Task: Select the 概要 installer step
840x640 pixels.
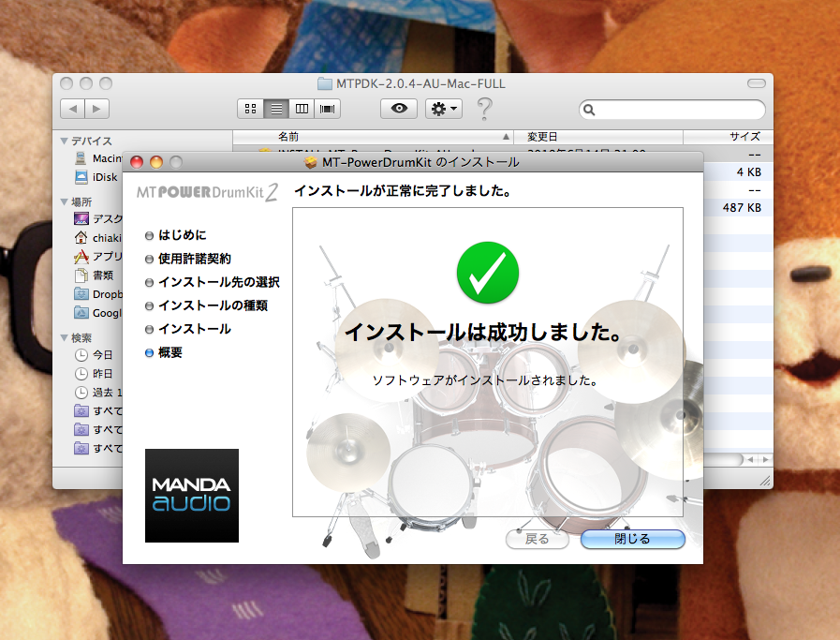Action: [164, 352]
